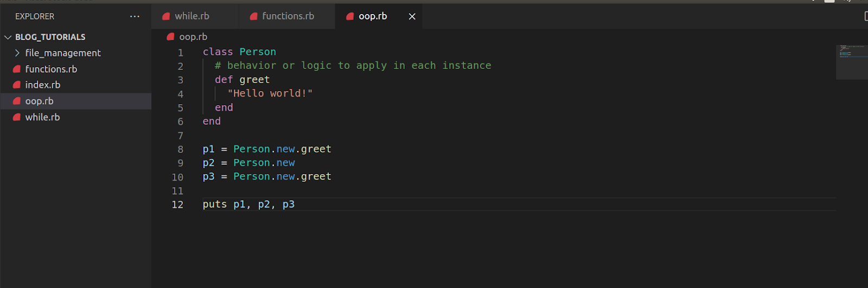The height and width of the screenshot is (288, 868).
Task: Switch to the while.rb tab
Action: (192, 16)
